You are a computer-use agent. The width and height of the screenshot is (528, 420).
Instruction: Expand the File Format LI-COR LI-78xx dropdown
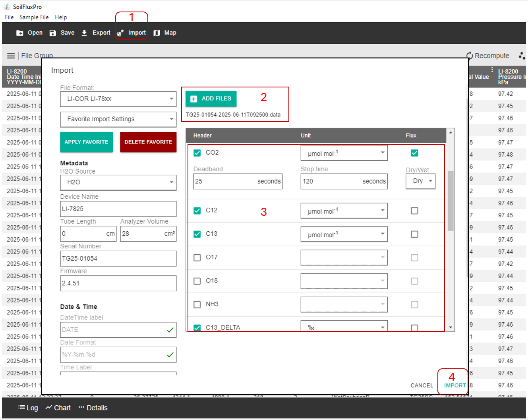click(x=118, y=99)
